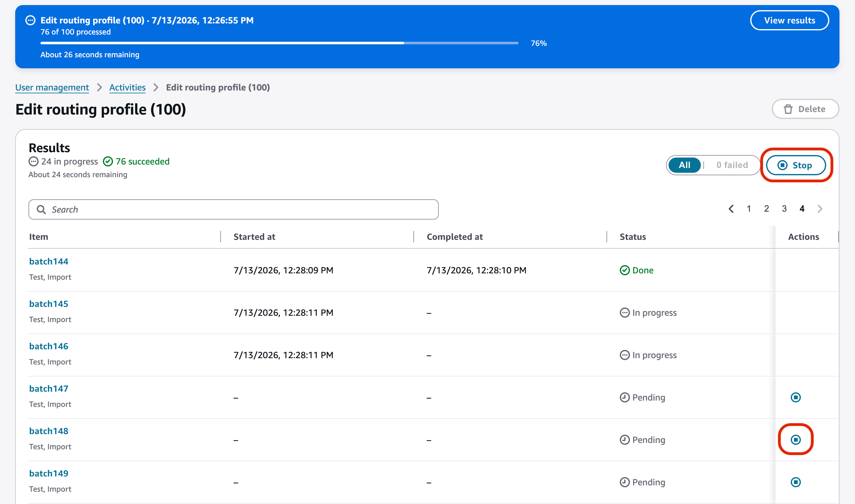Go to previous results page arrow
The width and height of the screenshot is (855, 504).
click(x=731, y=209)
